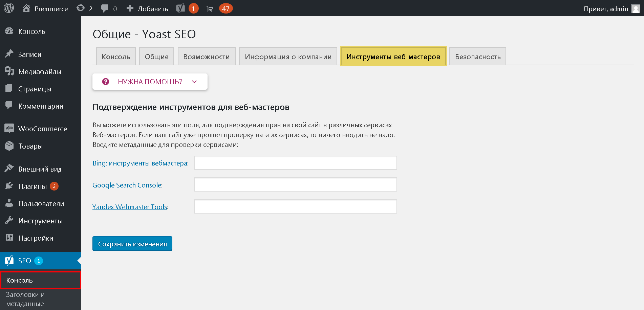Open the Настройки sidebar menu
644x310 pixels.
(41, 238)
